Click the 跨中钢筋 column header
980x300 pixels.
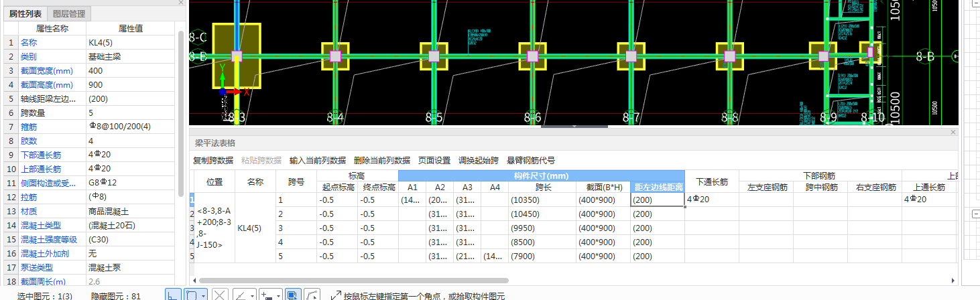click(x=820, y=187)
